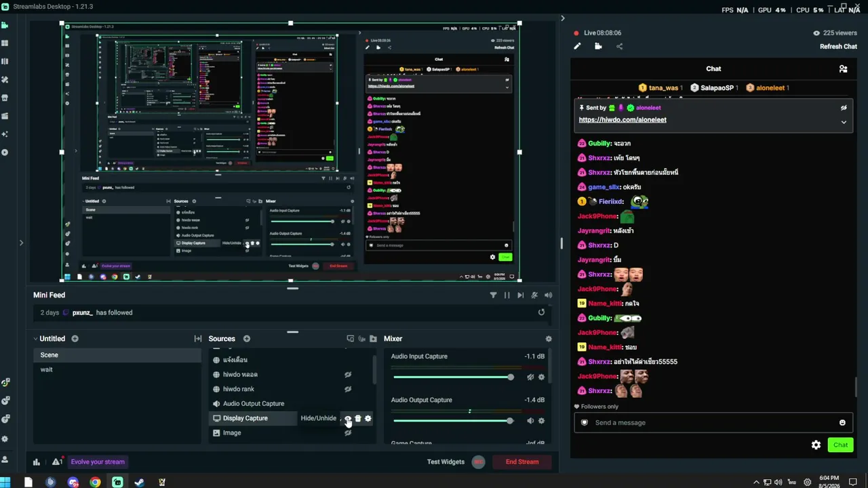Image resolution: width=868 pixels, height=488 pixels.
Task: Unhide the Image source
Action: 348,432
